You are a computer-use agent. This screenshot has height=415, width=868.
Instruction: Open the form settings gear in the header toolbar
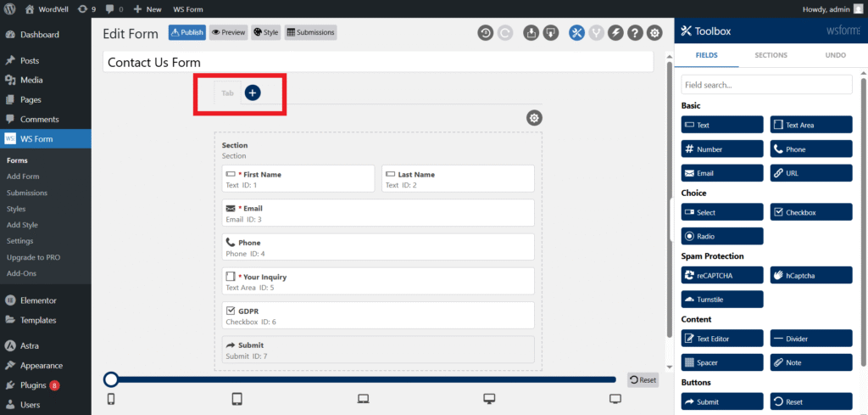[x=654, y=33]
